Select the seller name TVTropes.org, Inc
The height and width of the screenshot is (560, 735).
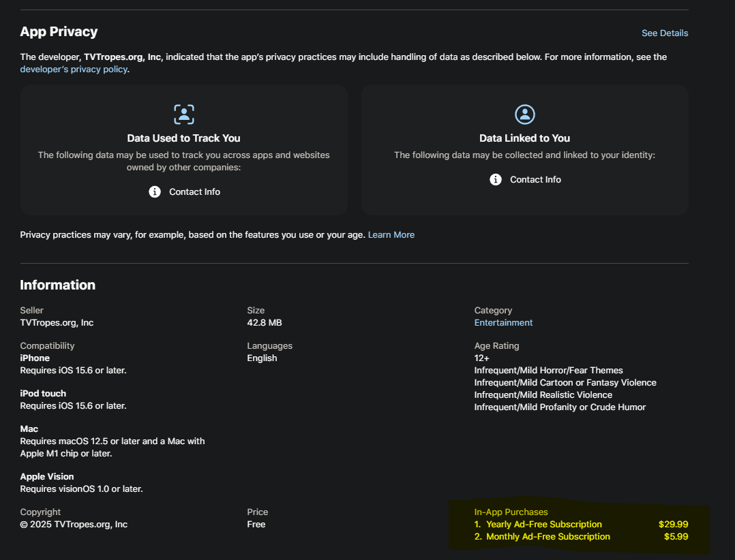click(57, 323)
